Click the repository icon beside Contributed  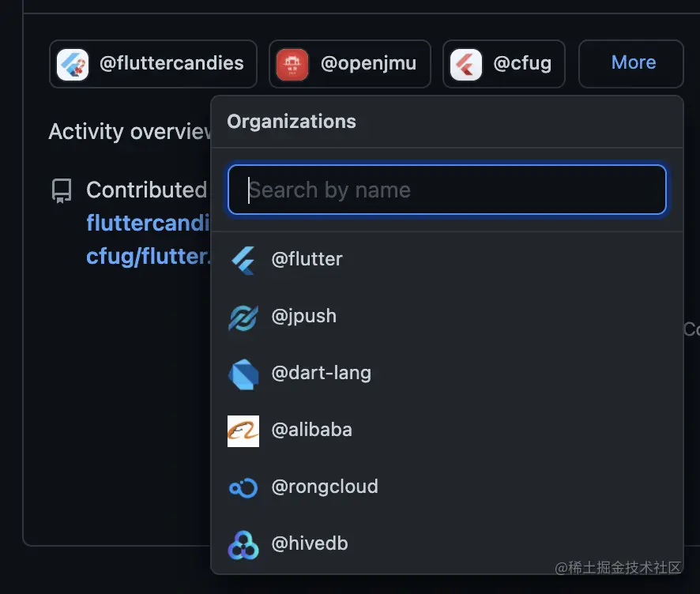click(x=62, y=191)
